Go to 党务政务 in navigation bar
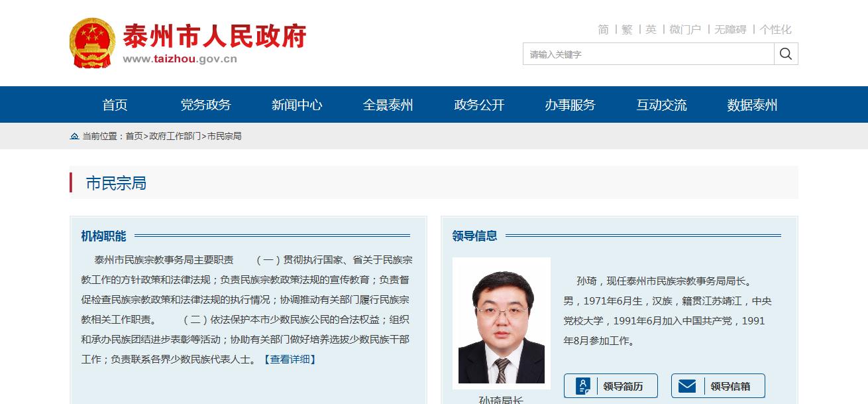Image resolution: width=868 pixels, height=404 pixels. tap(205, 105)
